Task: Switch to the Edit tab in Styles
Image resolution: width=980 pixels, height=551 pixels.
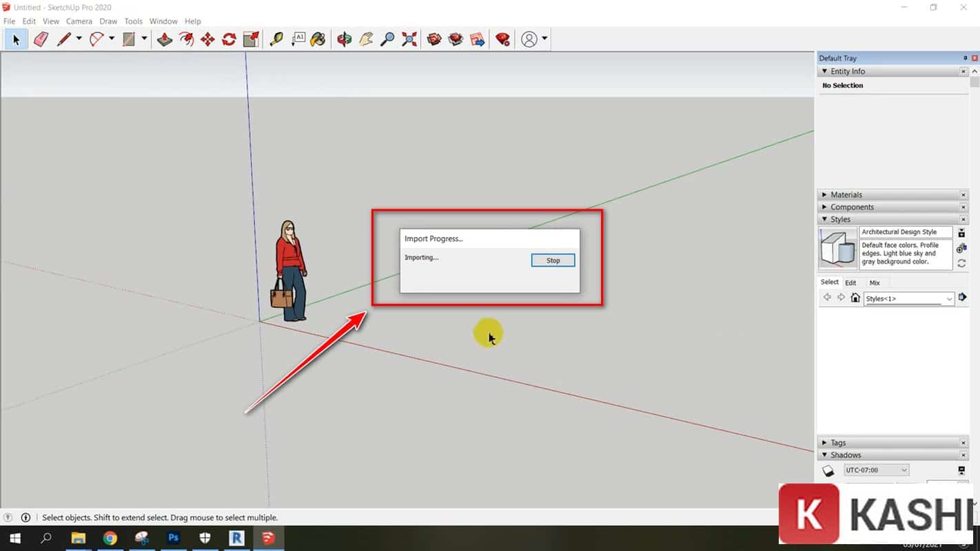Action: point(850,283)
